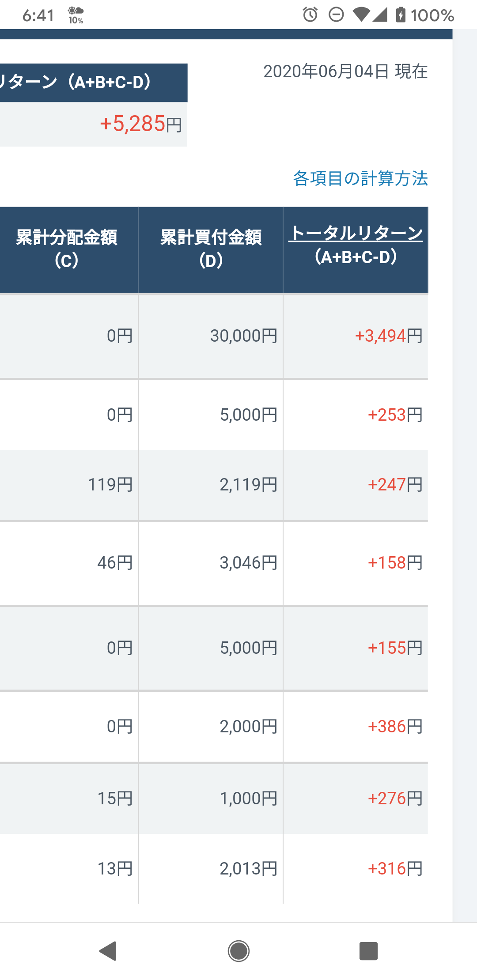Screen dimensions: 477x980
Task: Tap the recent apps square button
Action: click(368, 951)
